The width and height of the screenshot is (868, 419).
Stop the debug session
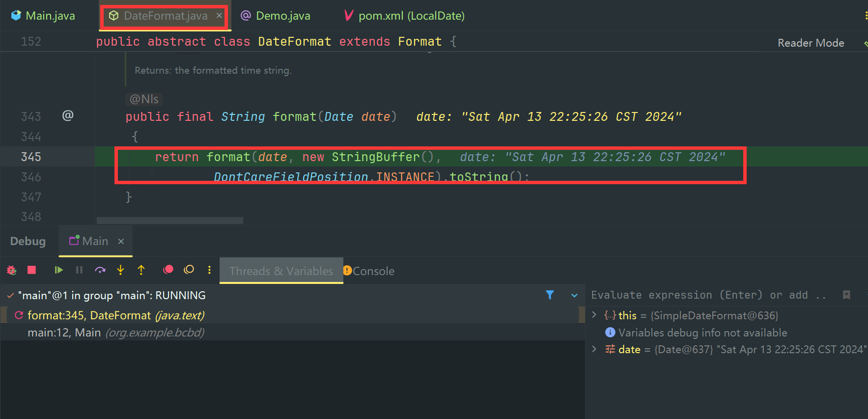(32, 270)
